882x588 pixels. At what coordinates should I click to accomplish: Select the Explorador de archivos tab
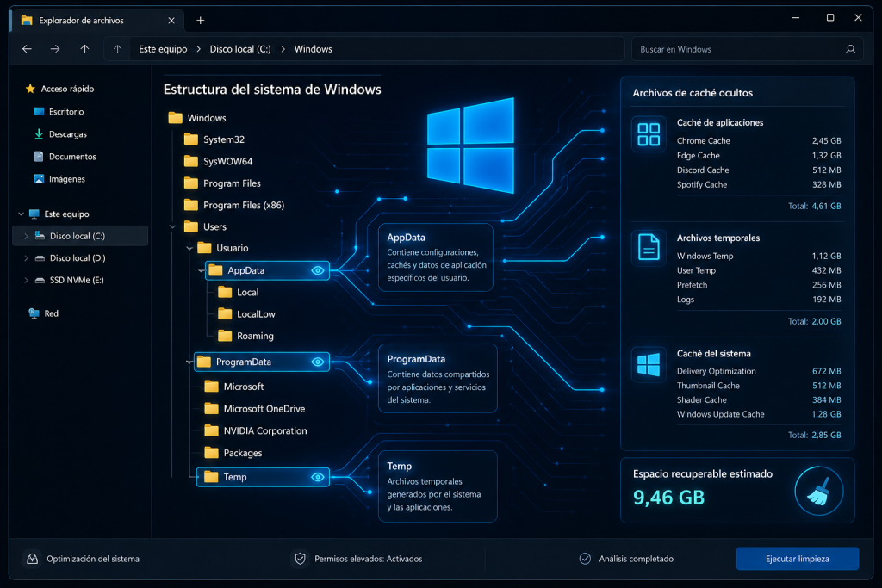click(x=96, y=21)
